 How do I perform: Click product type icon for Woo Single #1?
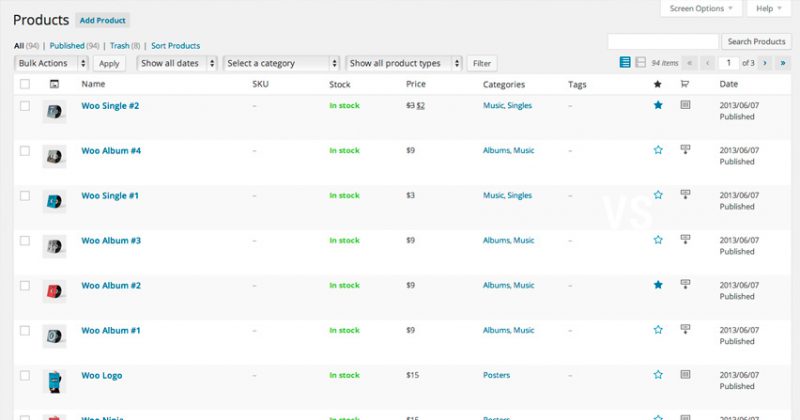(685, 194)
